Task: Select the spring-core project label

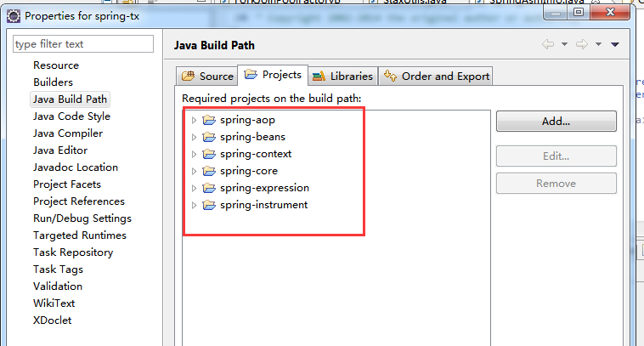Action: click(x=249, y=171)
